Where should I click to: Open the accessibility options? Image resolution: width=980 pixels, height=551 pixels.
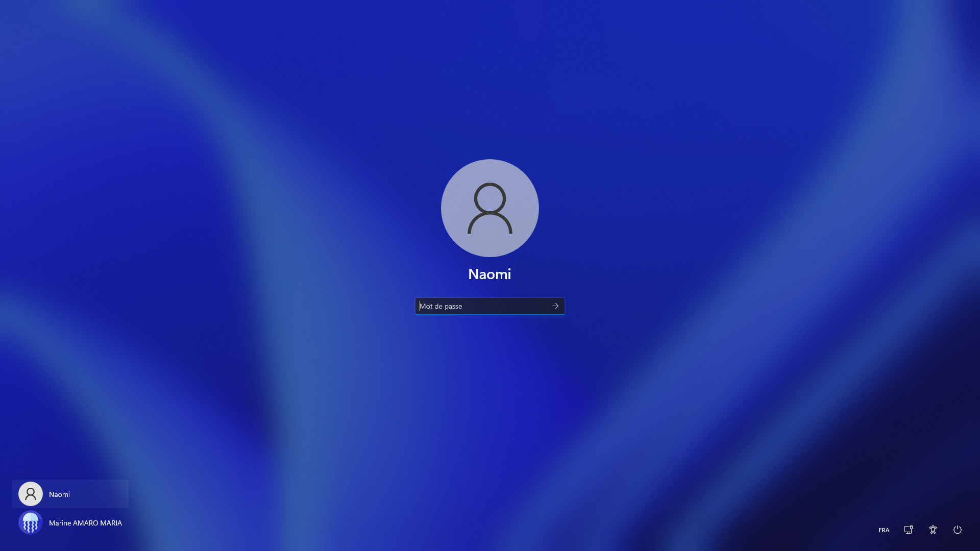pos(933,530)
